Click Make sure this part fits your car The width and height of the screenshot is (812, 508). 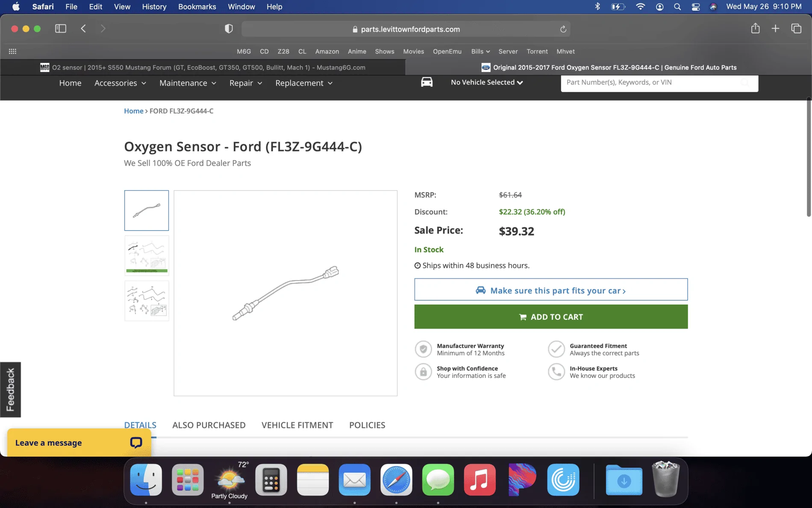551,289
